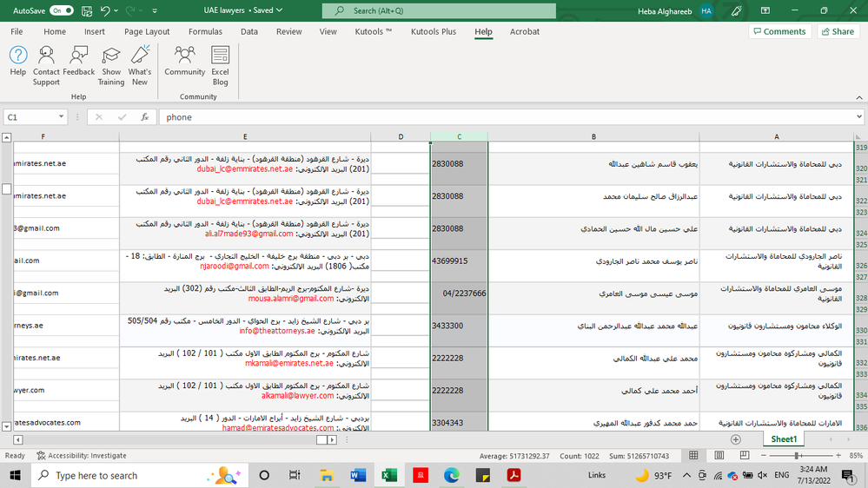This screenshot has width=868, height=488.
Task: Click the Search (Alt+Q) box
Action: pyautogui.click(x=439, y=10)
